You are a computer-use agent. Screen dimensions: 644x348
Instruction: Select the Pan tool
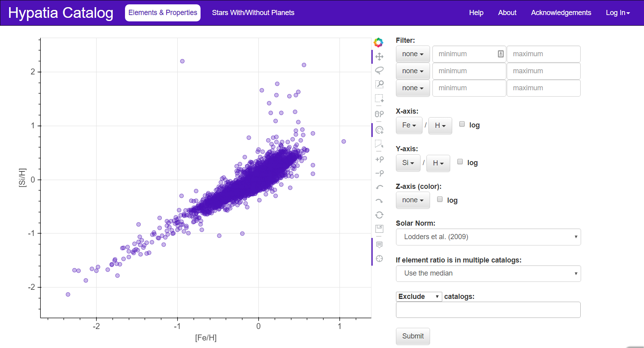pyautogui.click(x=379, y=57)
